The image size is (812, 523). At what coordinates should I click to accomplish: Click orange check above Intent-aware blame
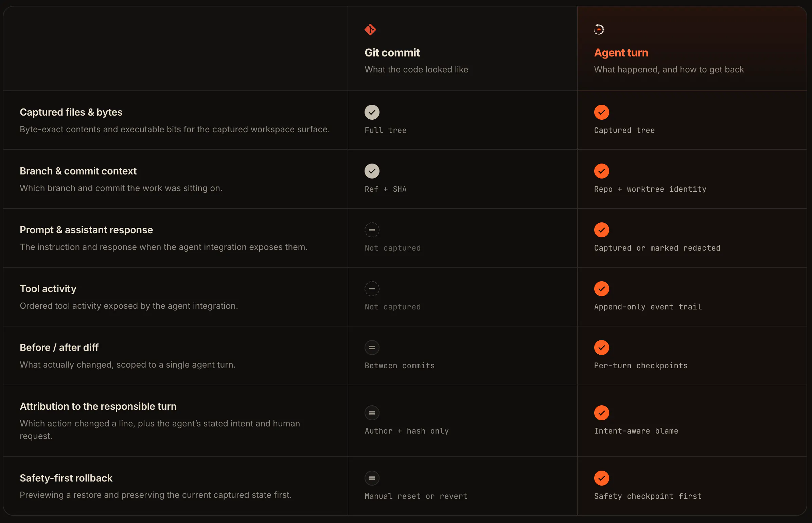pyautogui.click(x=602, y=413)
